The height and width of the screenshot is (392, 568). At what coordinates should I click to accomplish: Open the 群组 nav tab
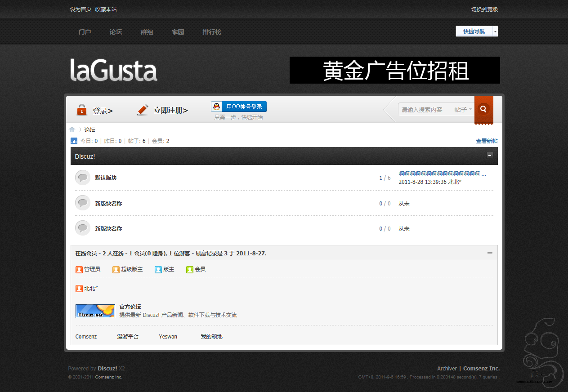coord(147,32)
